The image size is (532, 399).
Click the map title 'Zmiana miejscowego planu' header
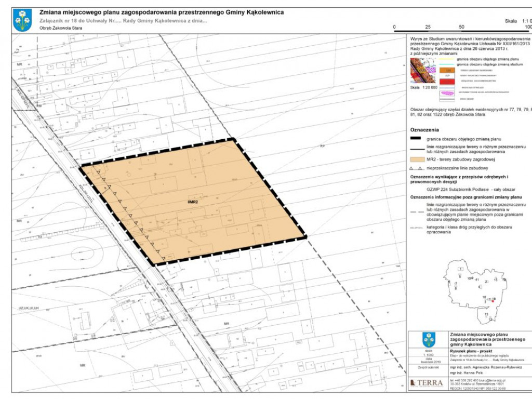tap(162, 12)
